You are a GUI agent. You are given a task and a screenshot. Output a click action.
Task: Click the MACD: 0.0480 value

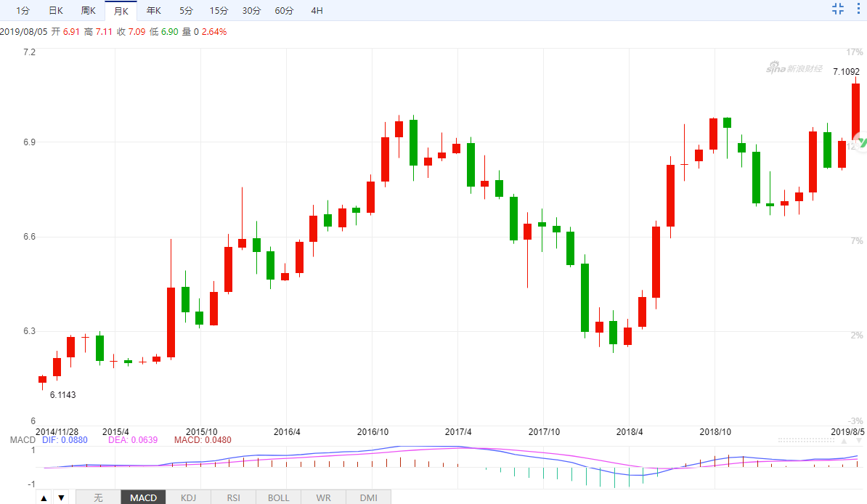pyautogui.click(x=203, y=440)
